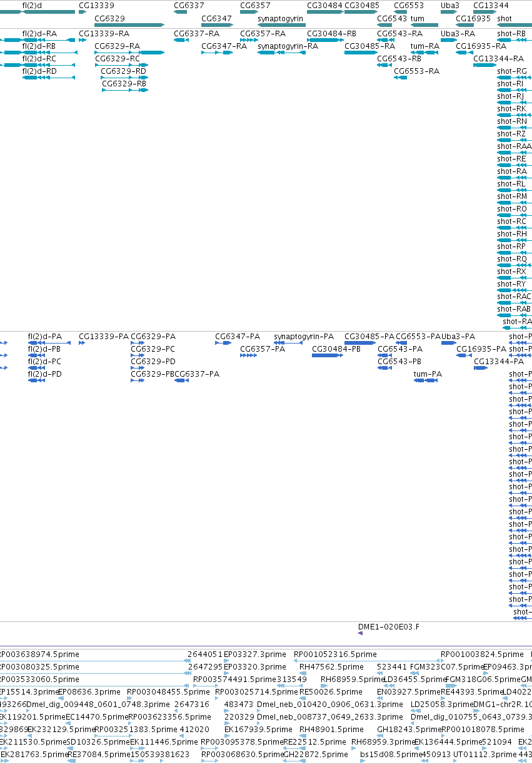Select protein CG13344-PA
Screen dimensions: 532x764
(x=499, y=362)
